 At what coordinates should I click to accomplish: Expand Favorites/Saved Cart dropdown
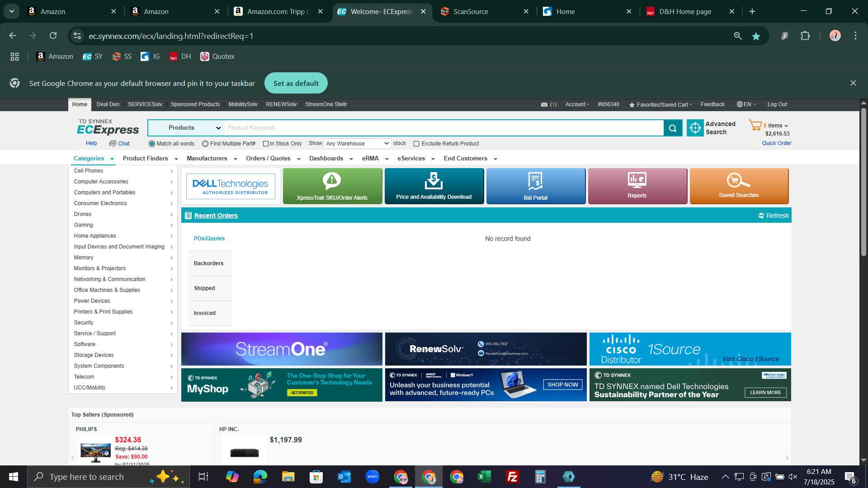pos(660,104)
